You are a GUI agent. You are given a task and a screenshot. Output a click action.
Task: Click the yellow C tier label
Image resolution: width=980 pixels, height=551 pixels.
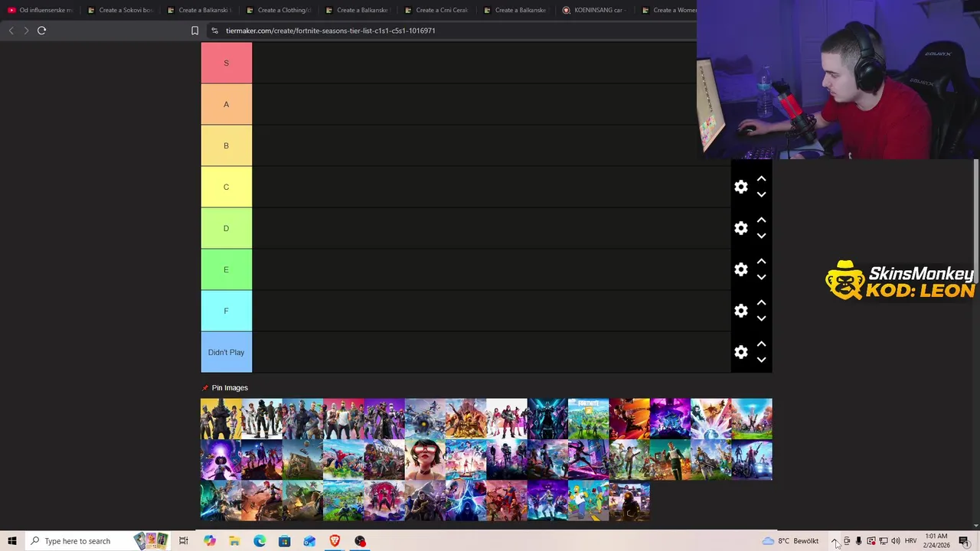tap(226, 187)
